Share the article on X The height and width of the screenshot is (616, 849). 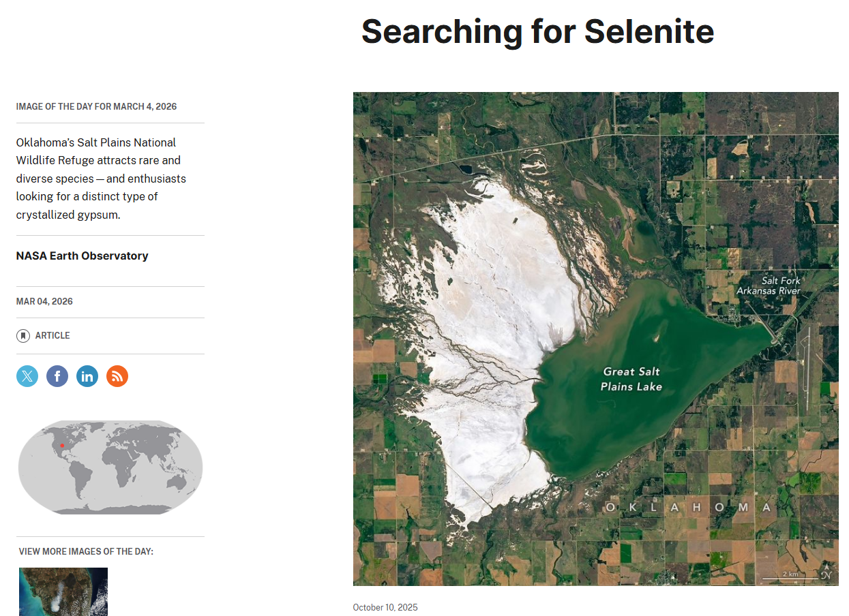tap(27, 376)
